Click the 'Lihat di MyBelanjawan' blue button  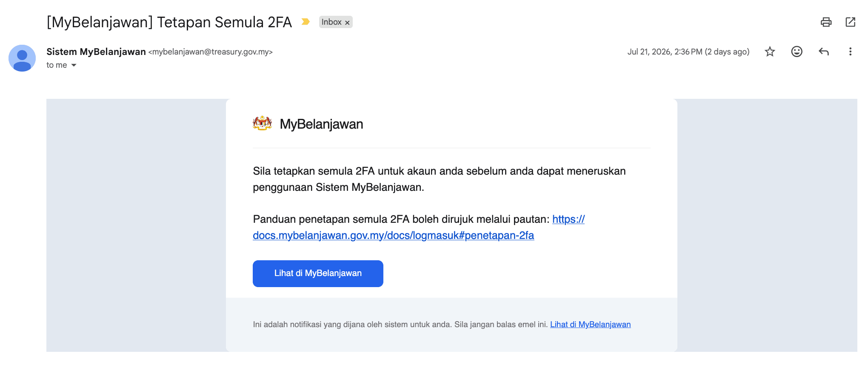click(x=318, y=273)
